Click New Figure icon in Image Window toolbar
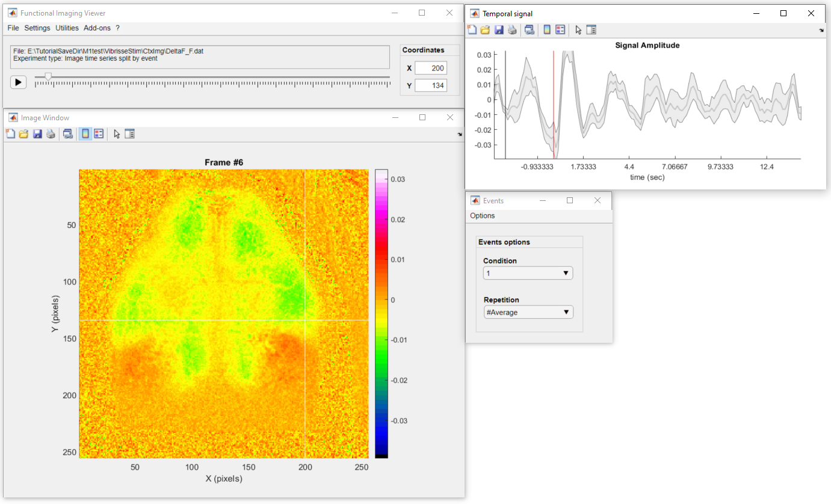The width and height of the screenshot is (831, 504). (10, 134)
